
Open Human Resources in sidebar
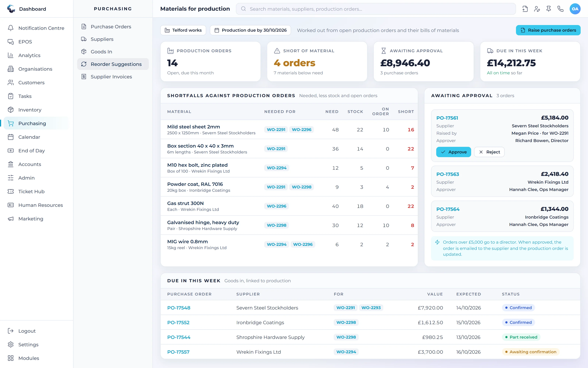(x=36, y=205)
